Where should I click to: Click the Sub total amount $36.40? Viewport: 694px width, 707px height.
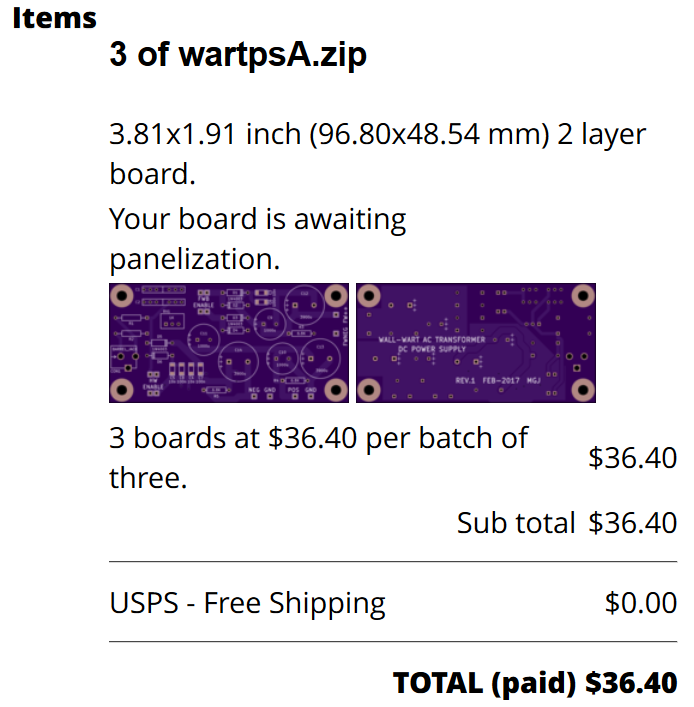tap(632, 523)
